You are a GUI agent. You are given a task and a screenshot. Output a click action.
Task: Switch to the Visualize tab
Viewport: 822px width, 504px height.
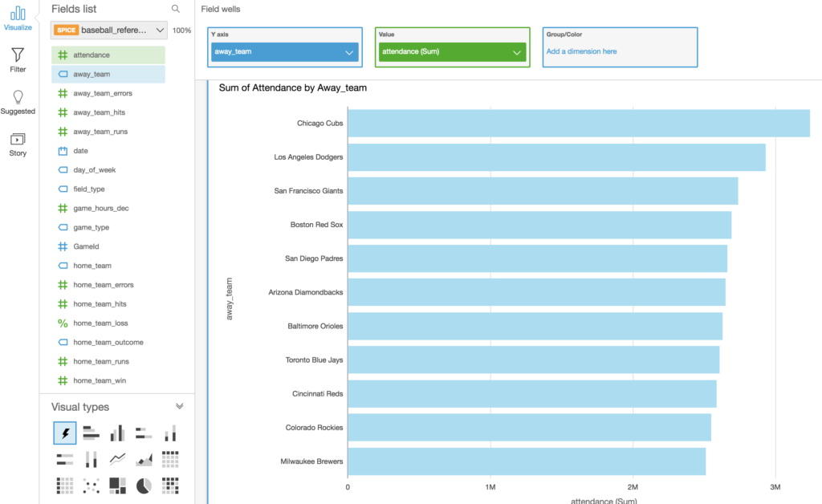click(x=18, y=18)
